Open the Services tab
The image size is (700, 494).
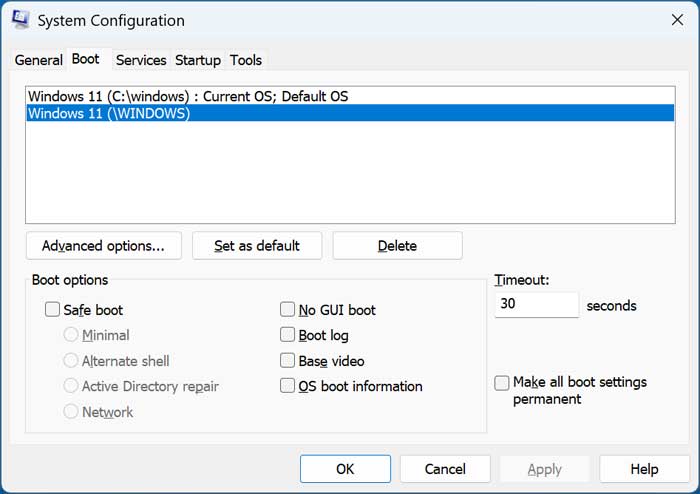point(141,60)
